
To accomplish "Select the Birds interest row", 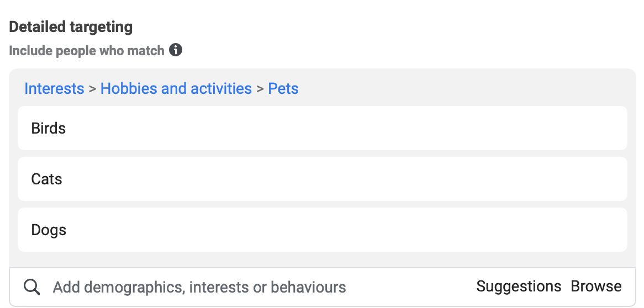I will tap(322, 128).
